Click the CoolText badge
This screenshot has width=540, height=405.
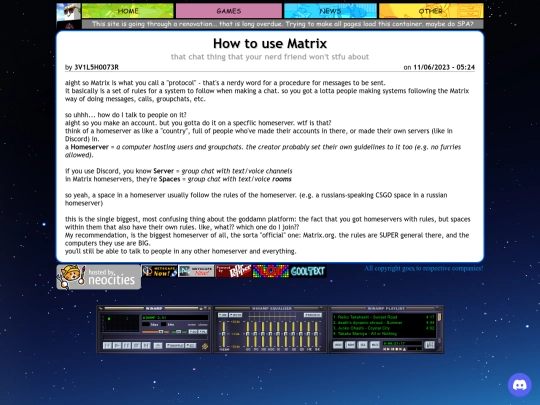tap(308, 271)
